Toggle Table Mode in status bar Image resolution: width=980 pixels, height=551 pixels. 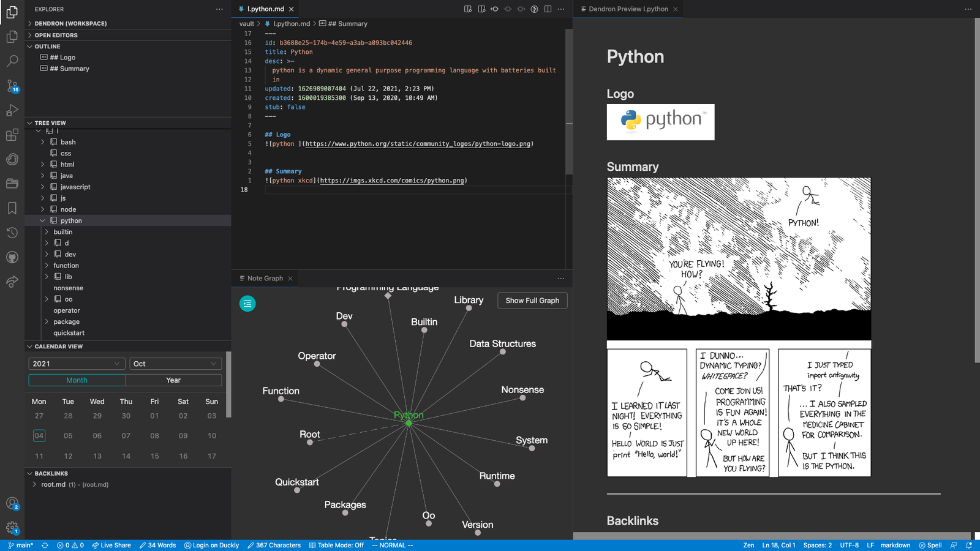pyautogui.click(x=336, y=545)
